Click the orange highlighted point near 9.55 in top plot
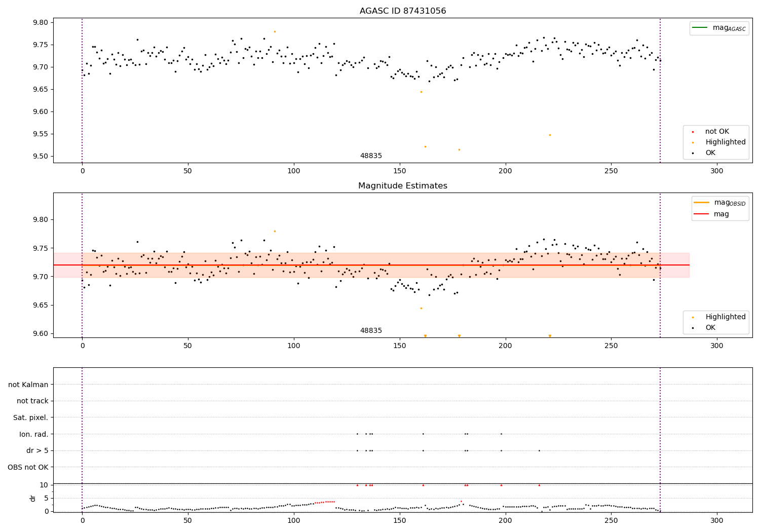The height and width of the screenshot is (532, 760). point(550,135)
